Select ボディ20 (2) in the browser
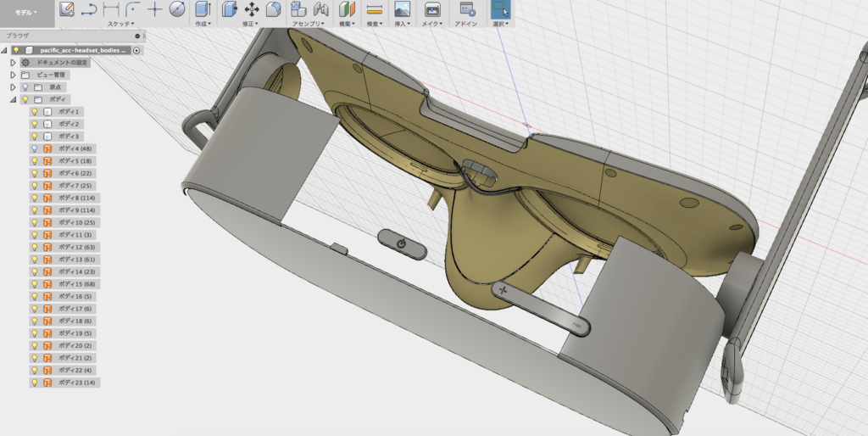 point(75,346)
